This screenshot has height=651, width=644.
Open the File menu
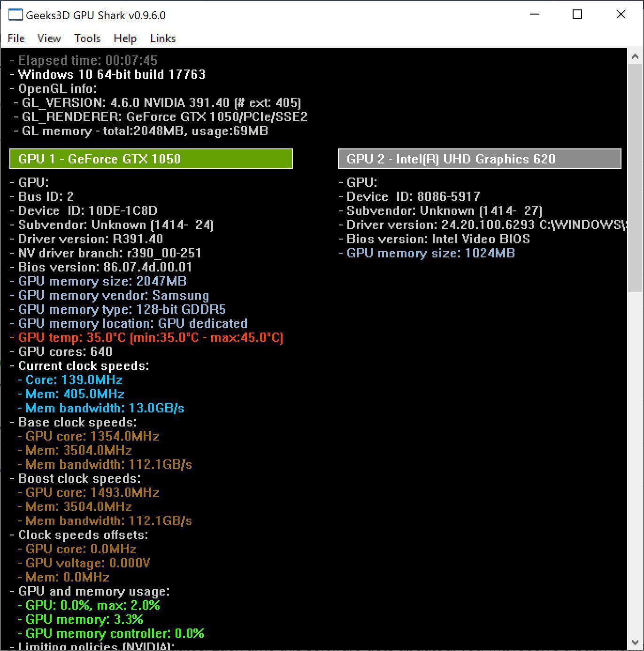(16, 39)
